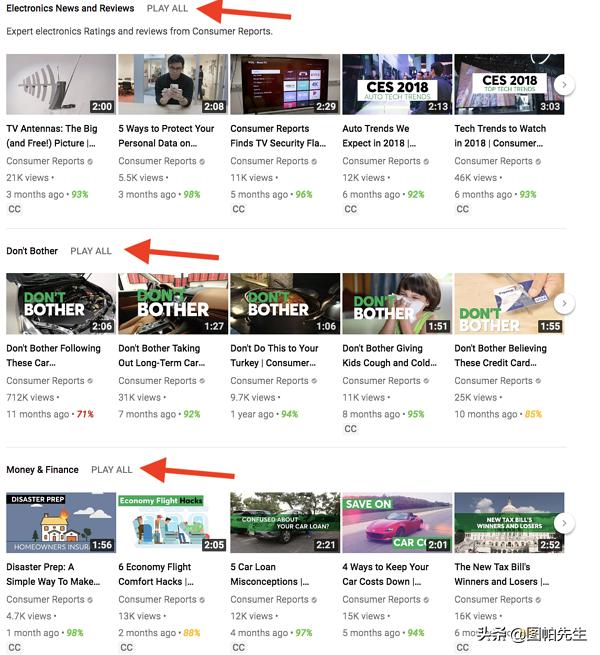The image size is (600, 655).
Task: Open TV Antennas video thumbnail
Action: 61,84
